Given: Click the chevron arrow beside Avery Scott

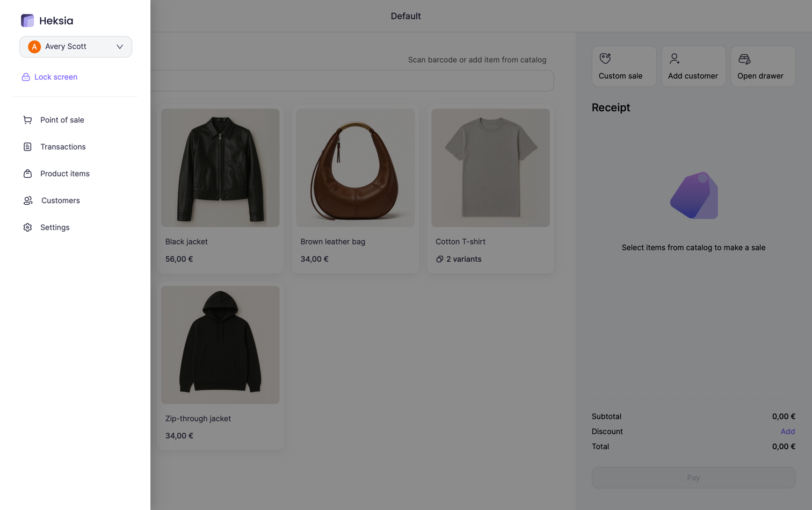Looking at the screenshot, I should [120, 47].
